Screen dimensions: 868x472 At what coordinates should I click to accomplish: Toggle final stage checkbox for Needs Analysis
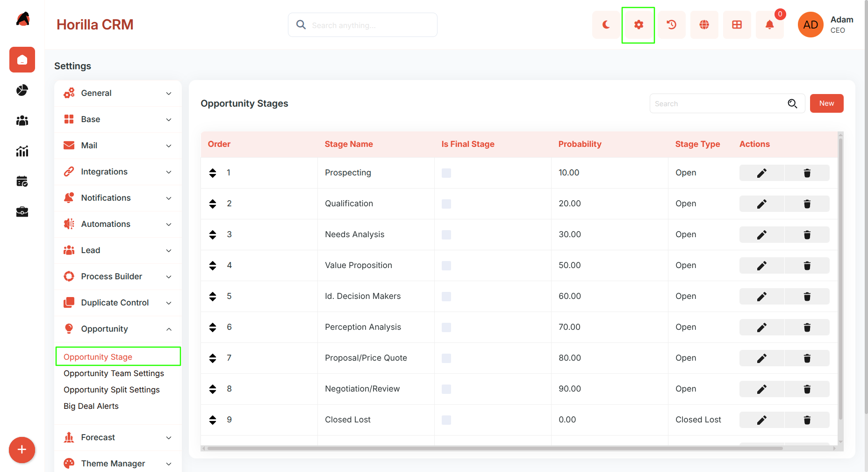point(446,235)
